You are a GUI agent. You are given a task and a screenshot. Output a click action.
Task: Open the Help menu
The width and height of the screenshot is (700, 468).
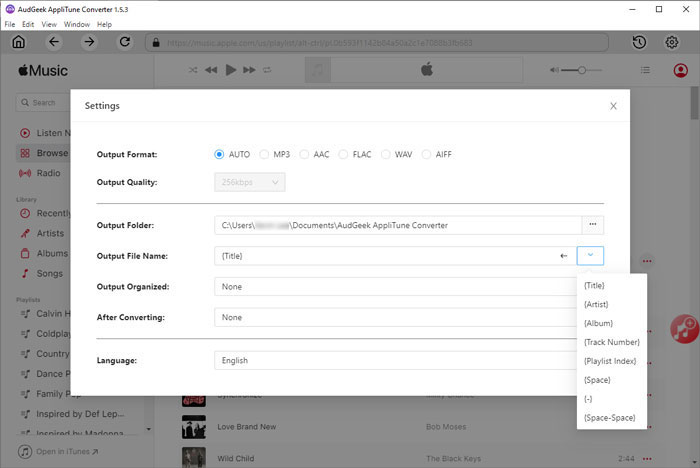[x=104, y=24]
